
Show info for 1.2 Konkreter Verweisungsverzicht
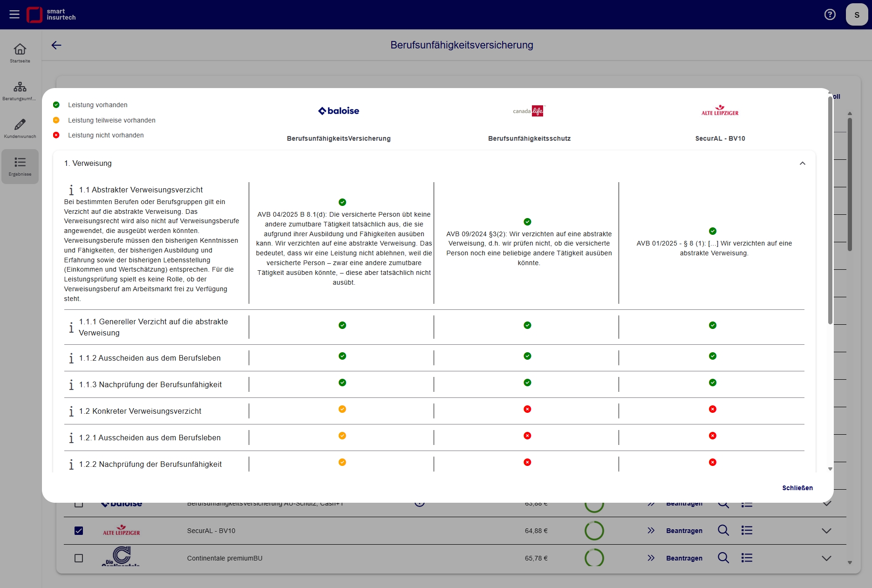pyautogui.click(x=71, y=411)
